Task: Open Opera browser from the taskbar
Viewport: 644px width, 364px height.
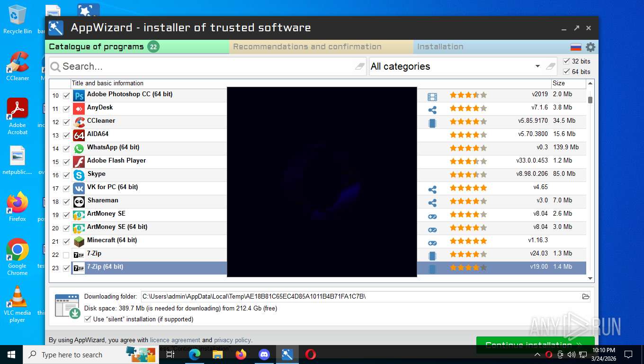Action: 311,354
